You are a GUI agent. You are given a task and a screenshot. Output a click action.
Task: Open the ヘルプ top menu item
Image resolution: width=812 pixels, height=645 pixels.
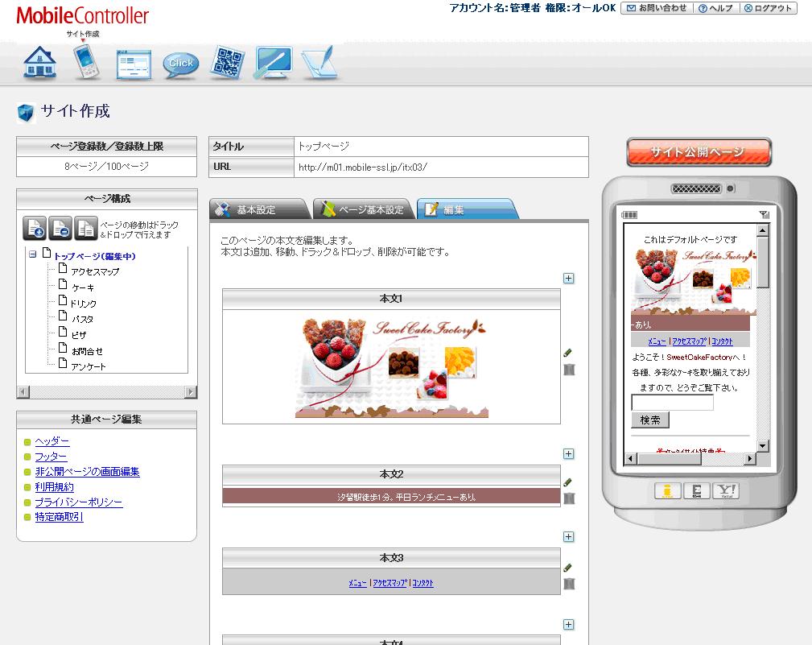pyautogui.click(x=716, y=8)
